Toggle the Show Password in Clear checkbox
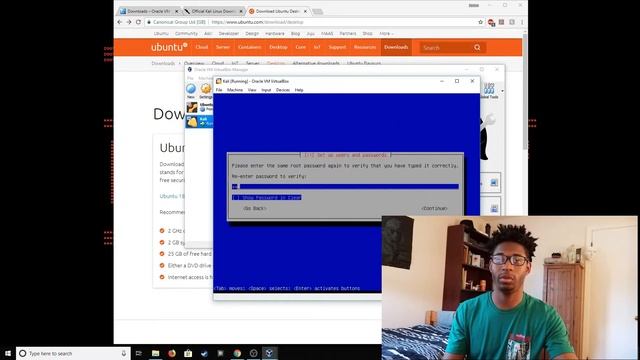This screenshot has width=640, height=360. pos(236,198)
